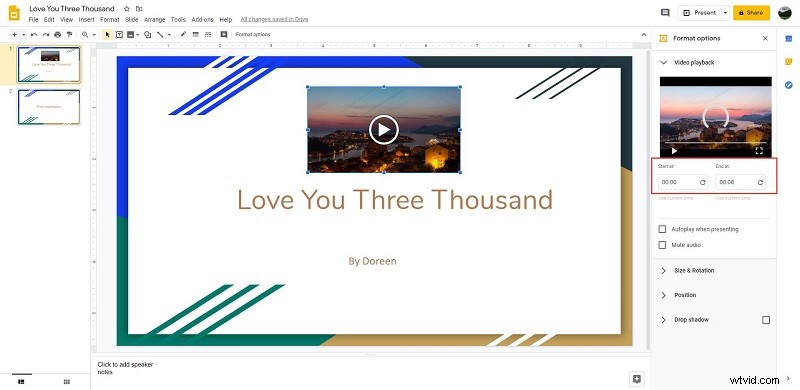Open the File menu
Image resolution: width=800 pixels, height=390 pixels.
[x=33, y=19]
